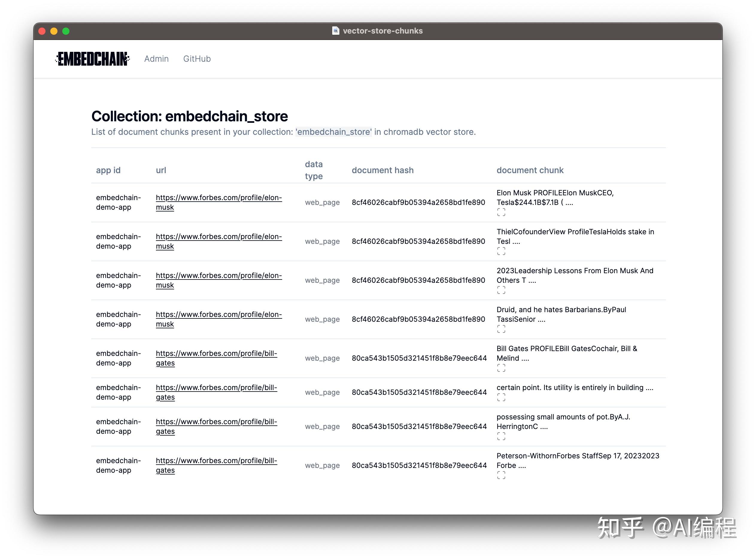Click the document chunk column header
Screen dimensions: 756x559
[530, 170]
